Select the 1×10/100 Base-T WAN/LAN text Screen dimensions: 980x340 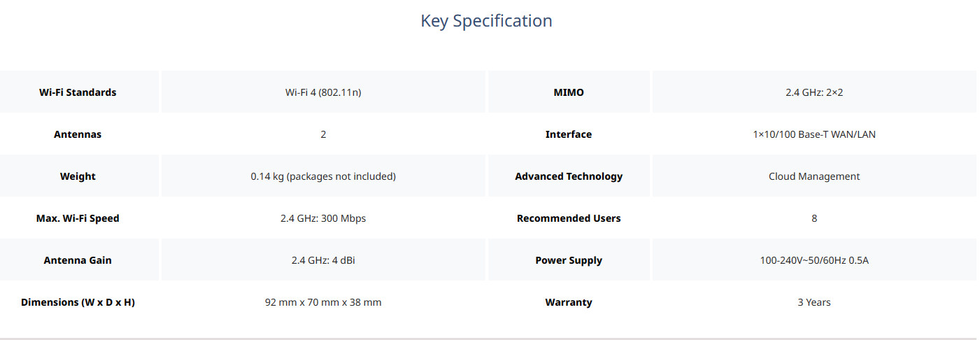click(814, 134)
